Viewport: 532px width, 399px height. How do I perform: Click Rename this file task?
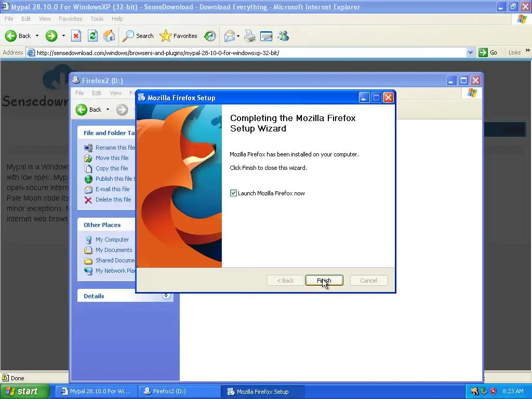pyautogui.click(x=110, y=148)
